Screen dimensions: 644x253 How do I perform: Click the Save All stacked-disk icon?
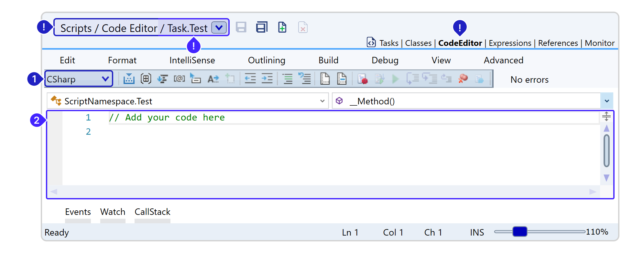[x=261, y=27]
